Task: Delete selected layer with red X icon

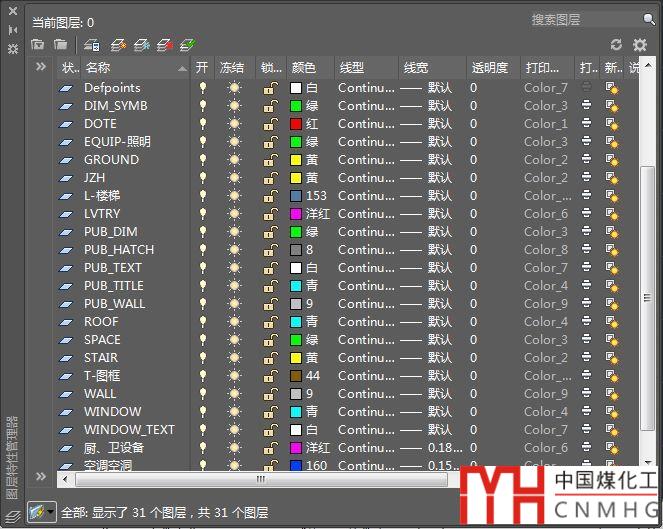Action: click(x=164, y=44)
